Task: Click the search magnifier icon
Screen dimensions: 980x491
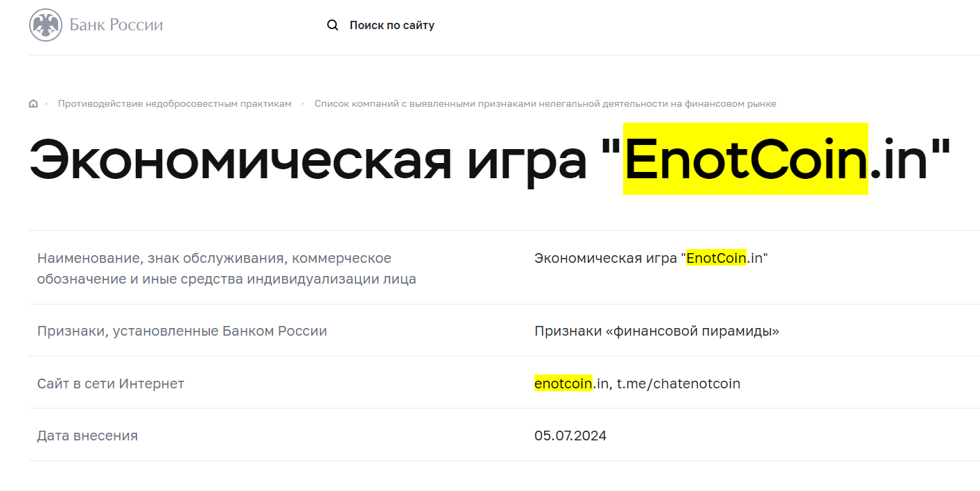Action: (333, 26)
